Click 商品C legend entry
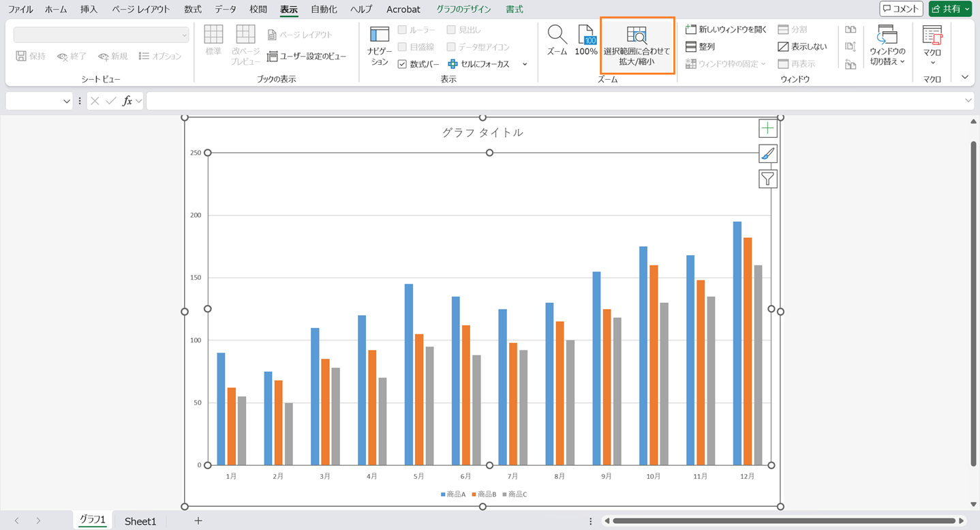Image resolution: width=980 pixels, height=530 pixels. (515, 494)
